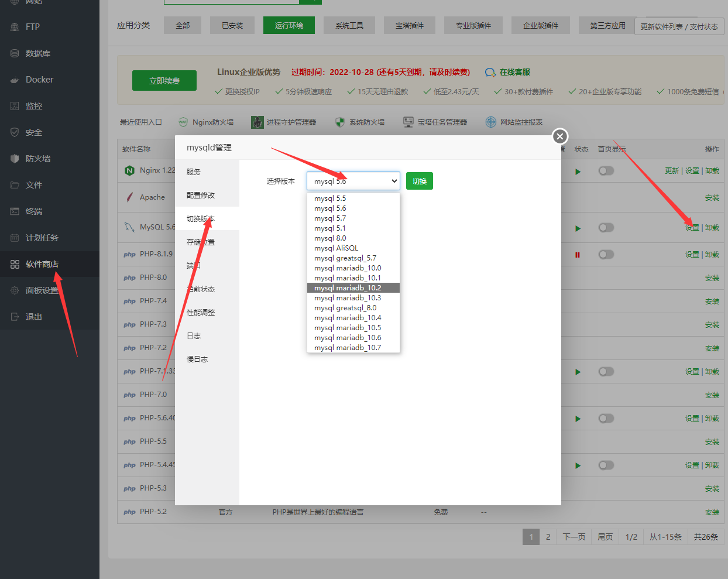Open the 面板设置 gear icon in sidebar

click(x=15, y=290)
